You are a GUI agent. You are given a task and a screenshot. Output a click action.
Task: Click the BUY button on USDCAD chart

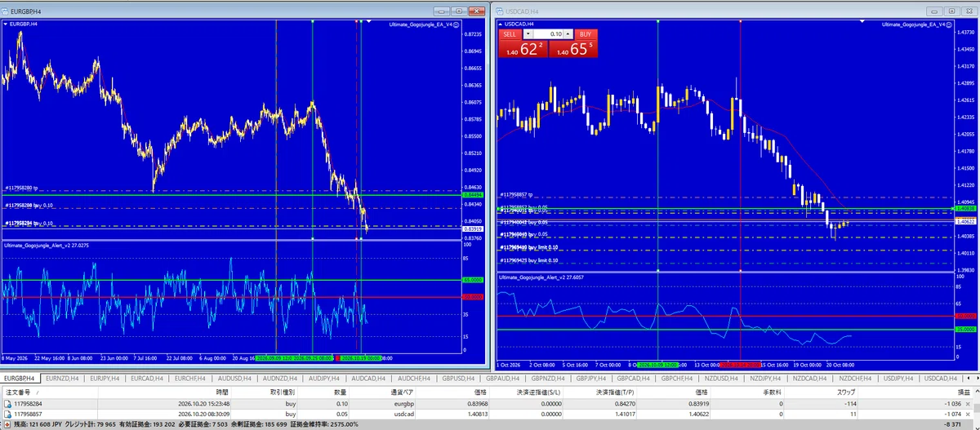585,34
